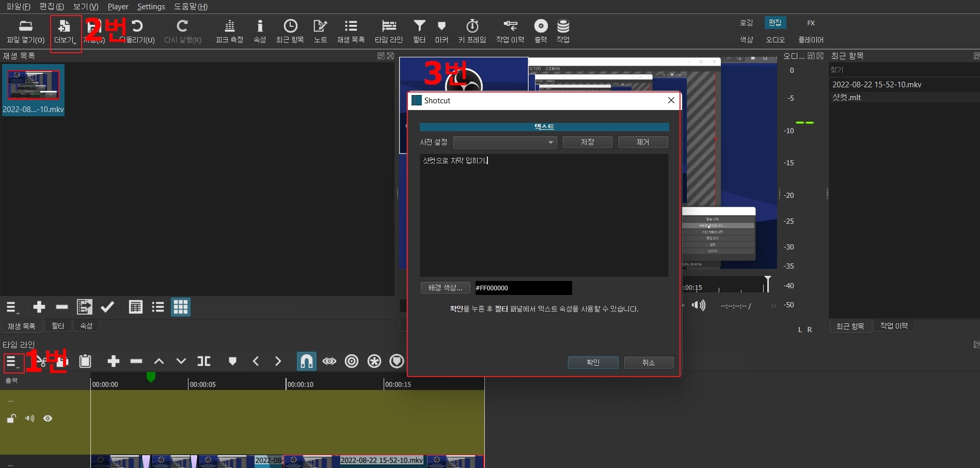Open the timeline hamburger menu
The height and width of the screenshot is (468, 980).
(13, 363)
